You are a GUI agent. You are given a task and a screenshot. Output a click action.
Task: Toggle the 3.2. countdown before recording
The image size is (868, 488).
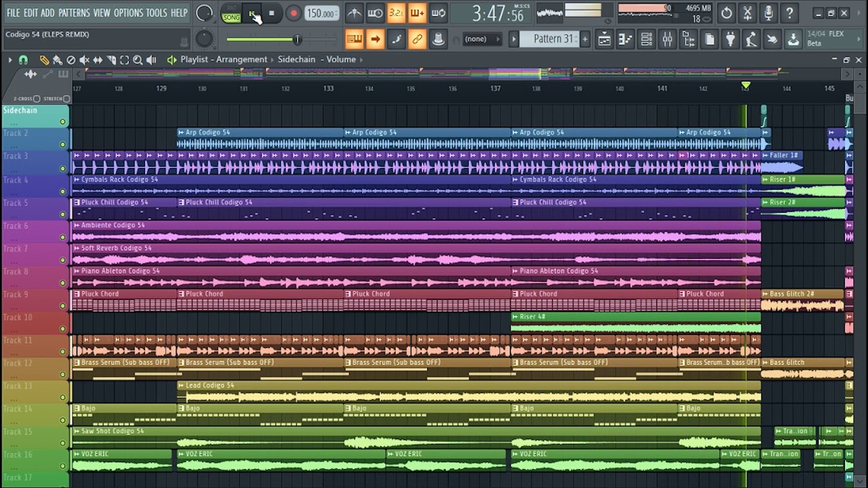(396, 13)
